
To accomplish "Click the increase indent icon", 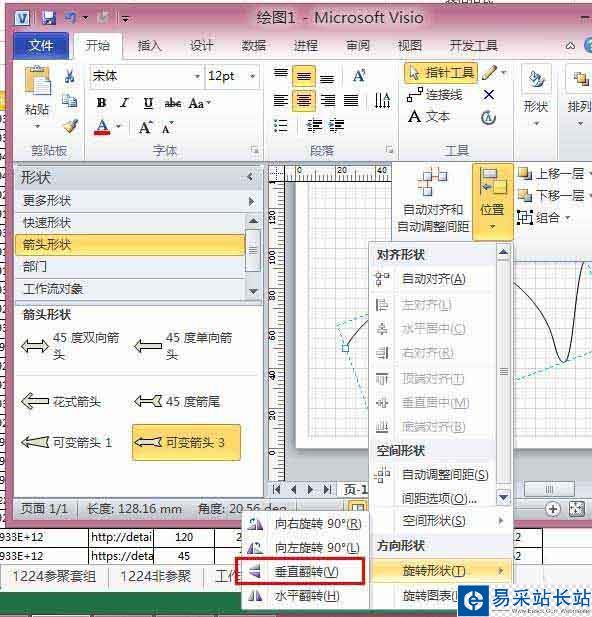I will (337, 126).
